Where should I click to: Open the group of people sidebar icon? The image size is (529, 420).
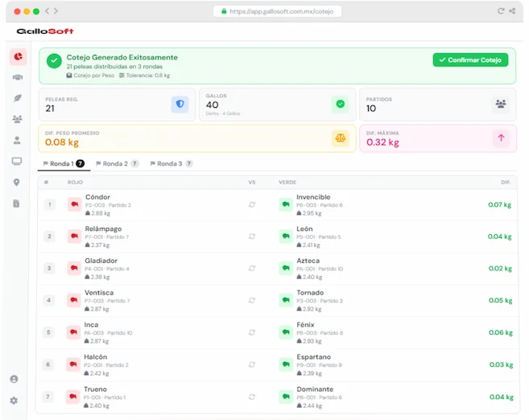coord(17,119)
